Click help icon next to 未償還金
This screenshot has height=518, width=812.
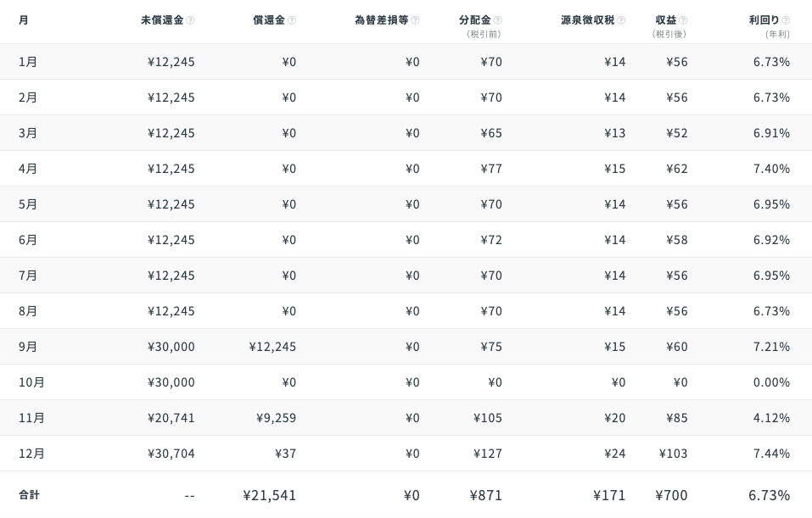[190, 20]
